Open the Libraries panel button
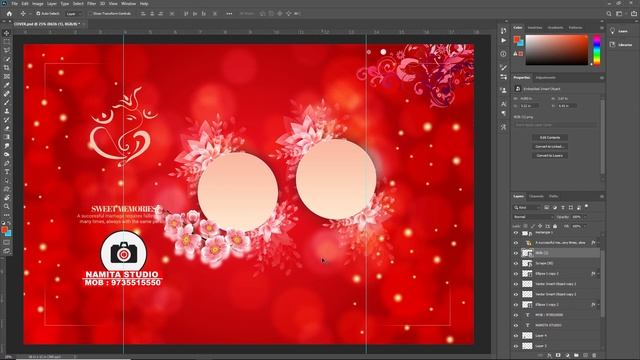This screenshot has height=360, width=640. point(621,44)
